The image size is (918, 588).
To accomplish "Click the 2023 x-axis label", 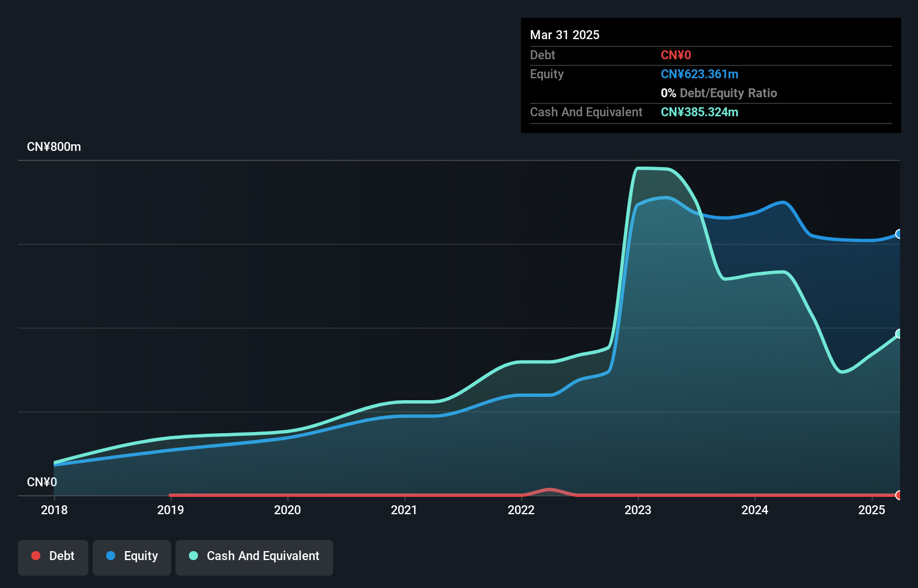I will (x=638, y=510).
